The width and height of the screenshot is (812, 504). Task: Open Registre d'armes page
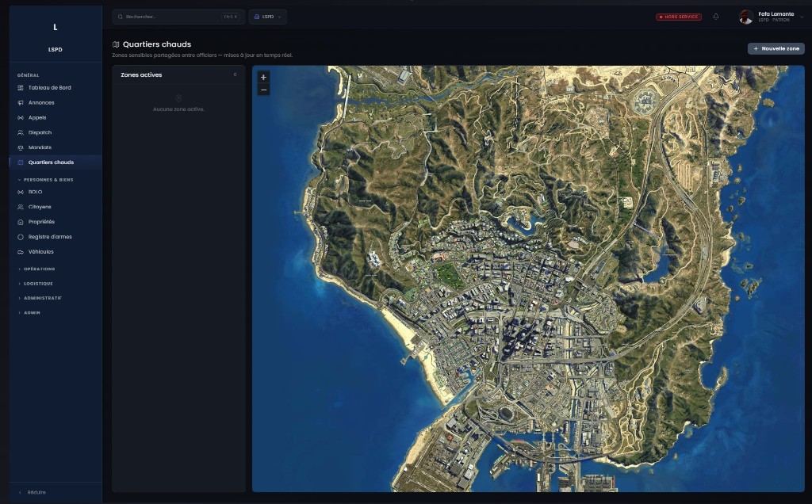(x=56, y=237)
